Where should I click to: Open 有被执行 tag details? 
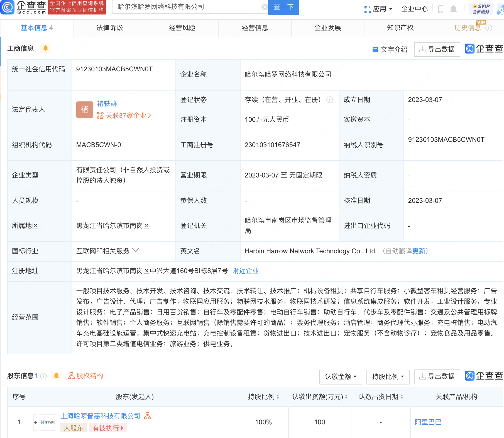tap(108, 428)
